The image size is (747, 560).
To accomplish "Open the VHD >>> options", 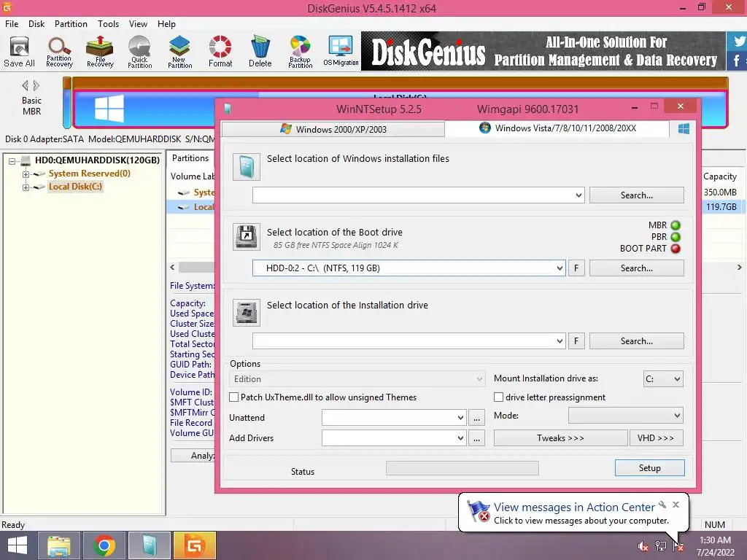I will (656, 438).
